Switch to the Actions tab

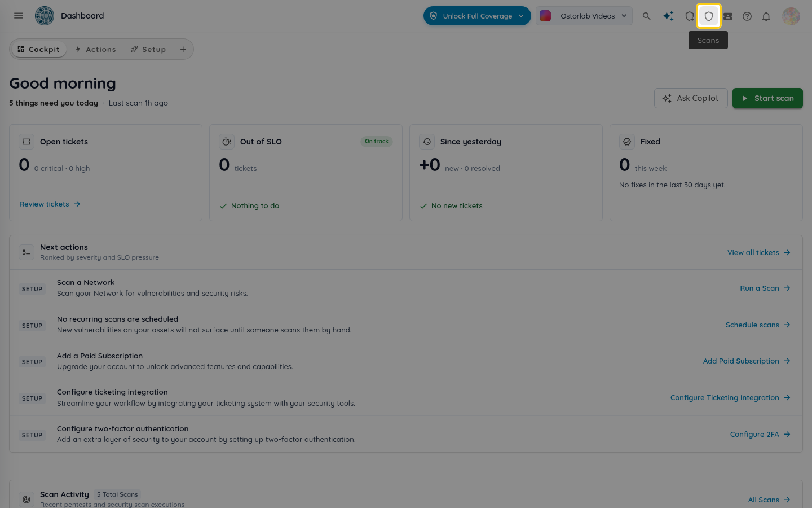(x=95, y=50)
